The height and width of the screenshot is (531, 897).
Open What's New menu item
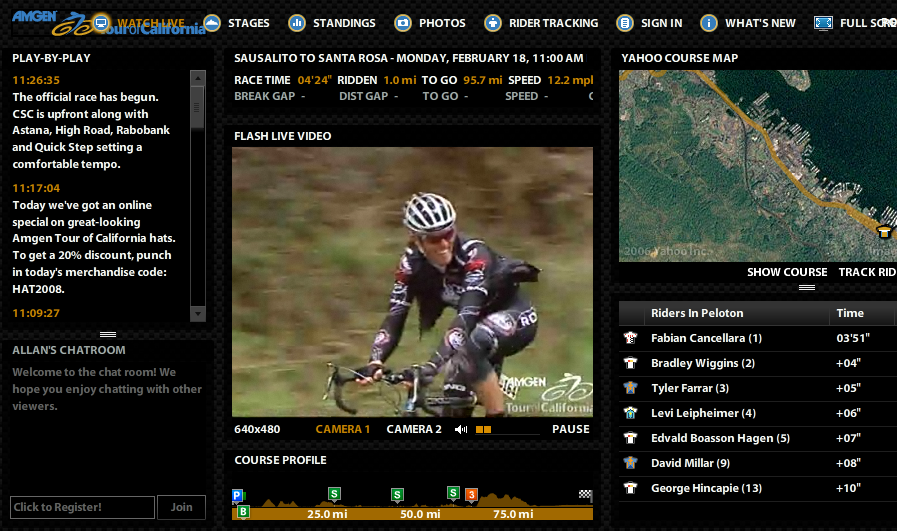pyautogui.click(x=760, y=23)
